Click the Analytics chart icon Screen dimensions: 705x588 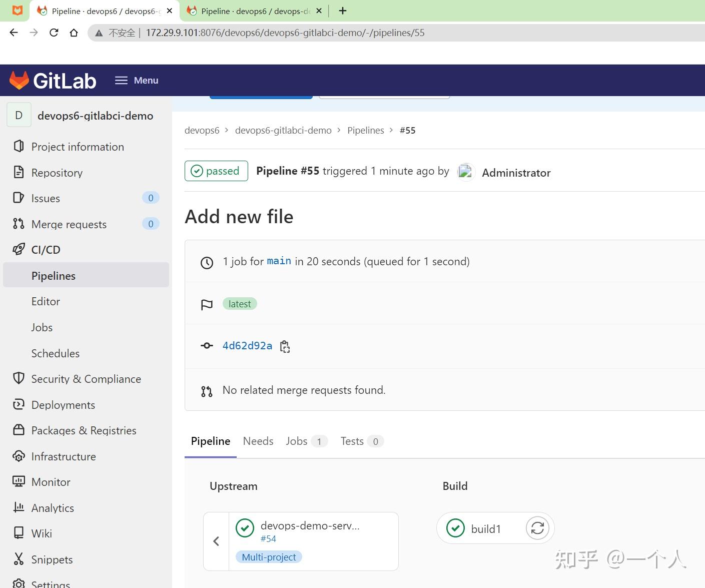19,507
